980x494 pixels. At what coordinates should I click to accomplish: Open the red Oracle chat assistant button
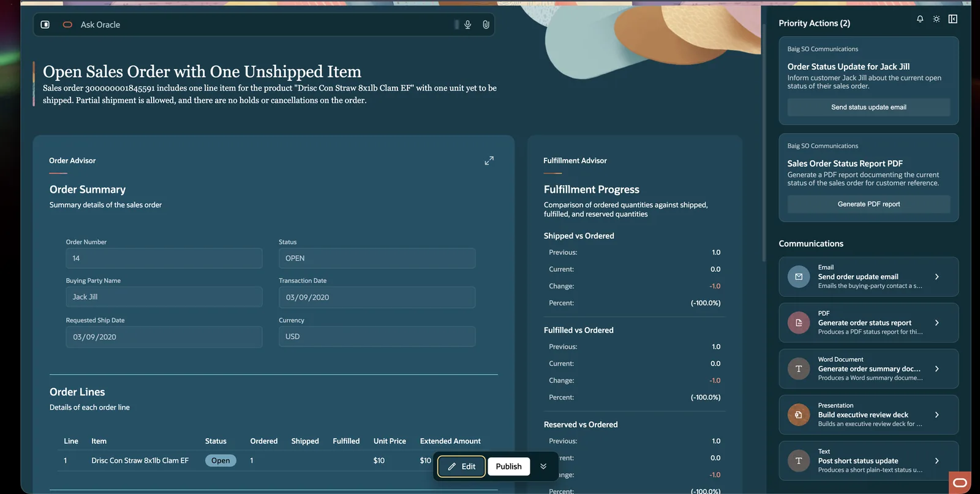pos(960,482)
